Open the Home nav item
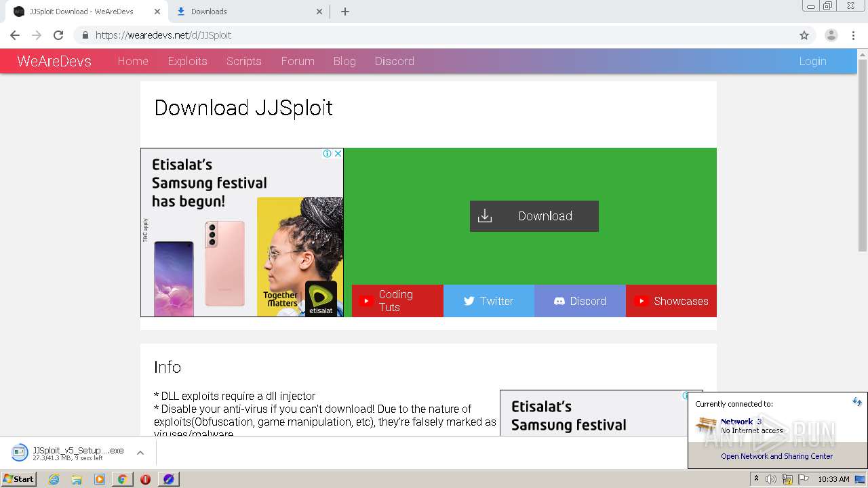 point(133,61)
